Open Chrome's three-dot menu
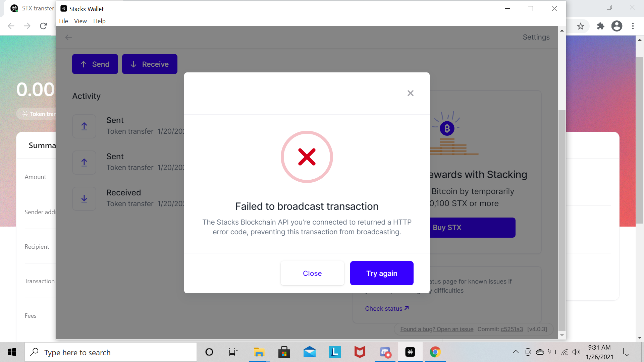 coord(633,26)
